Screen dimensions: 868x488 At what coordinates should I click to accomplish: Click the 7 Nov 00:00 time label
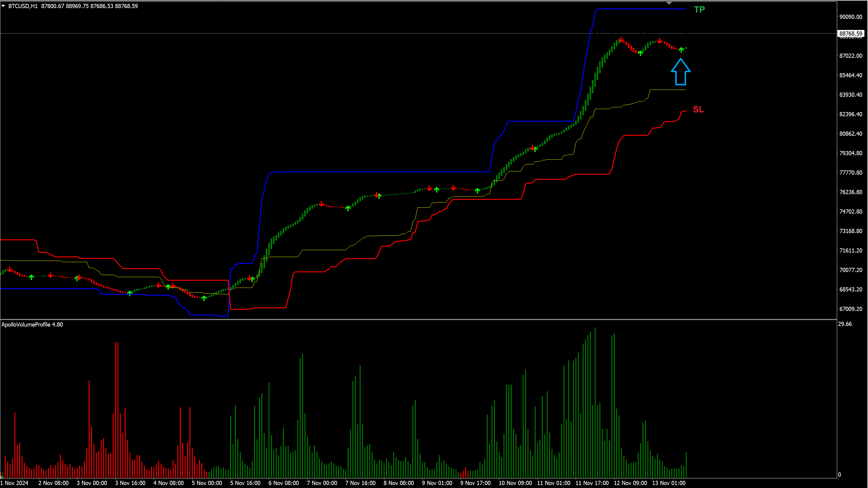323,483
